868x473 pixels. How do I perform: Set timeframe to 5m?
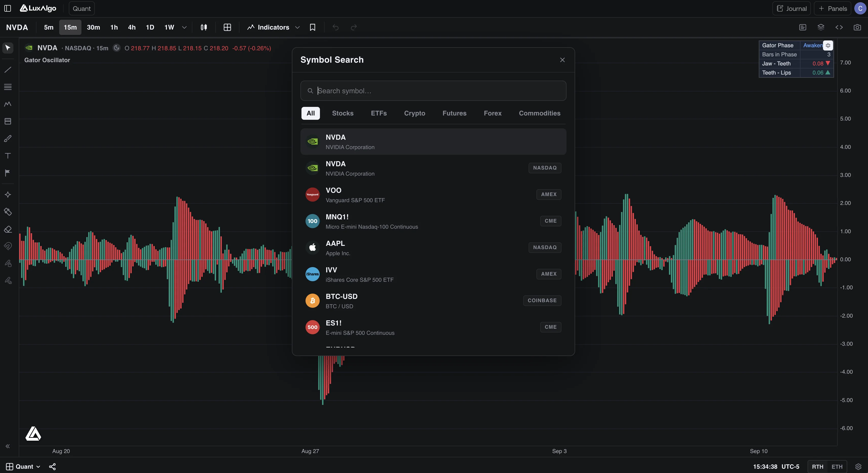49,27
